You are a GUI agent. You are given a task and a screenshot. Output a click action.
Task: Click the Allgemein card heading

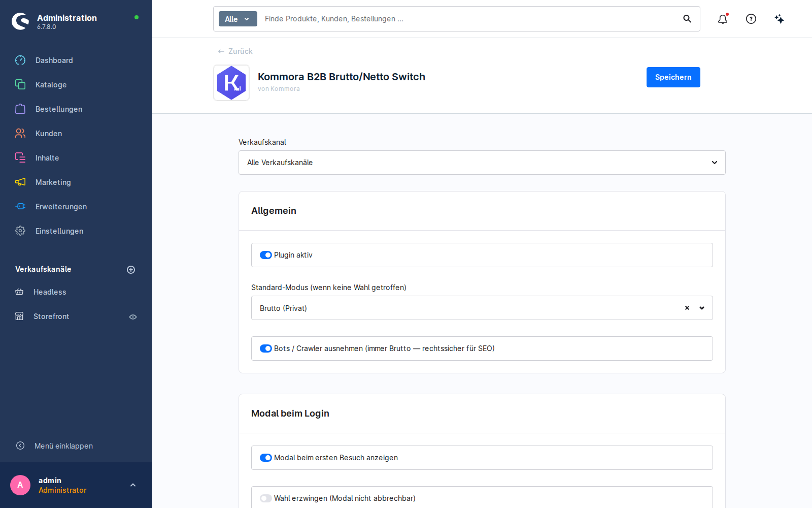tap(274, 211)
